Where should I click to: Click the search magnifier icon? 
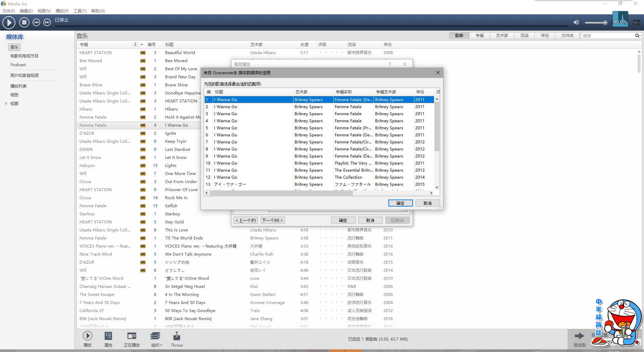point(637,36)
